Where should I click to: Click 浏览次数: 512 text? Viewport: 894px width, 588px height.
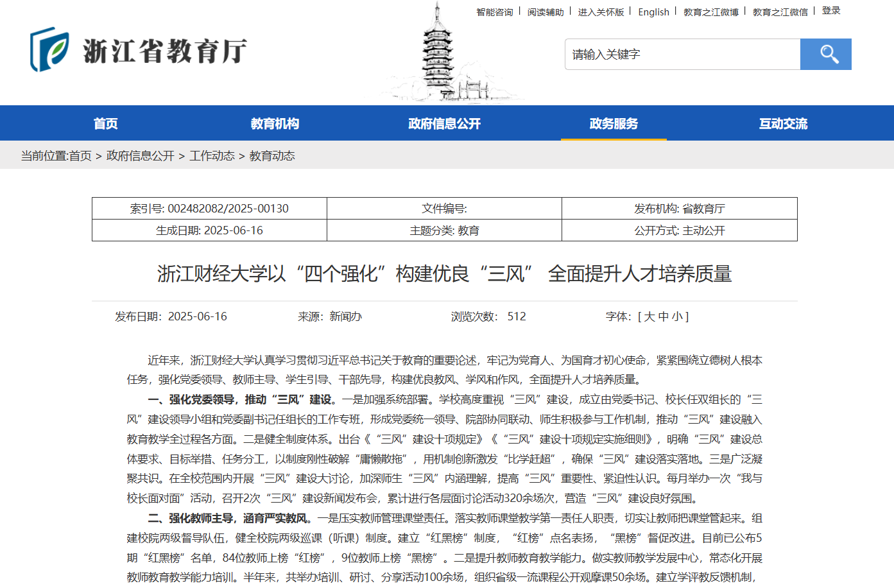(x=488, y=316)
